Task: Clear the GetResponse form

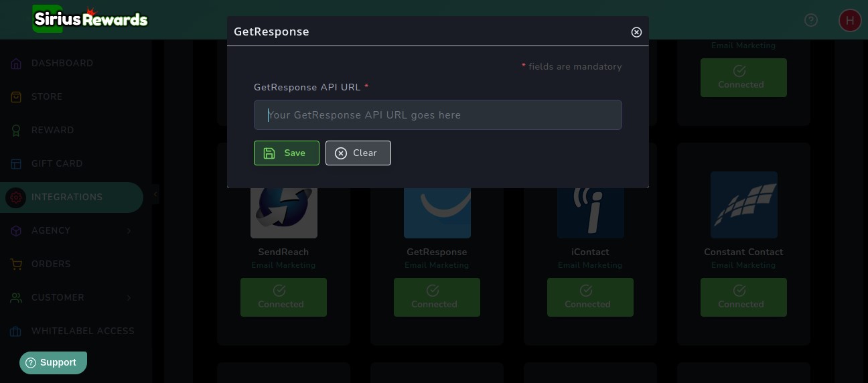Action: click(x=358, y=153)
